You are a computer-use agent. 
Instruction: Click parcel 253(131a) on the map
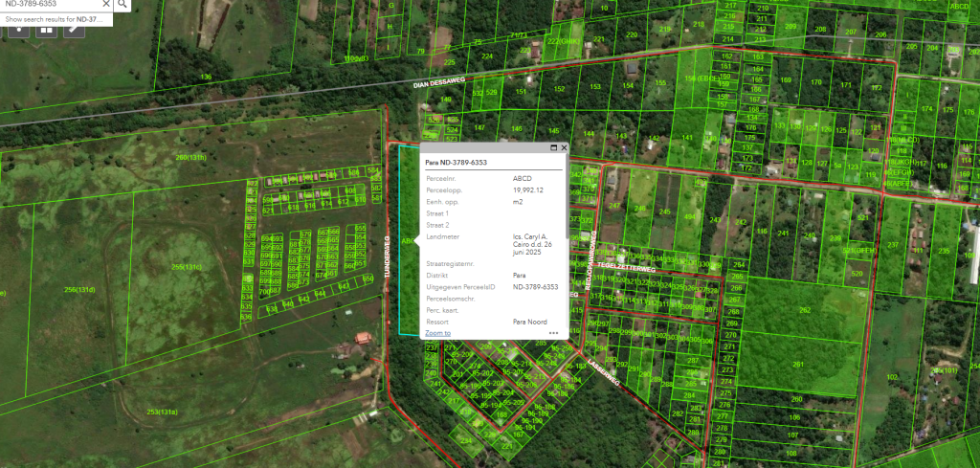[163, 412]
